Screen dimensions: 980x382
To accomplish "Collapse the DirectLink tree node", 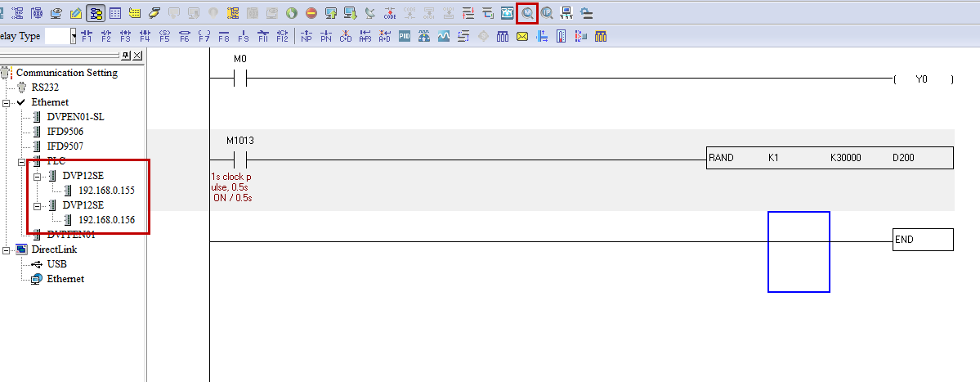I will 7,249.
